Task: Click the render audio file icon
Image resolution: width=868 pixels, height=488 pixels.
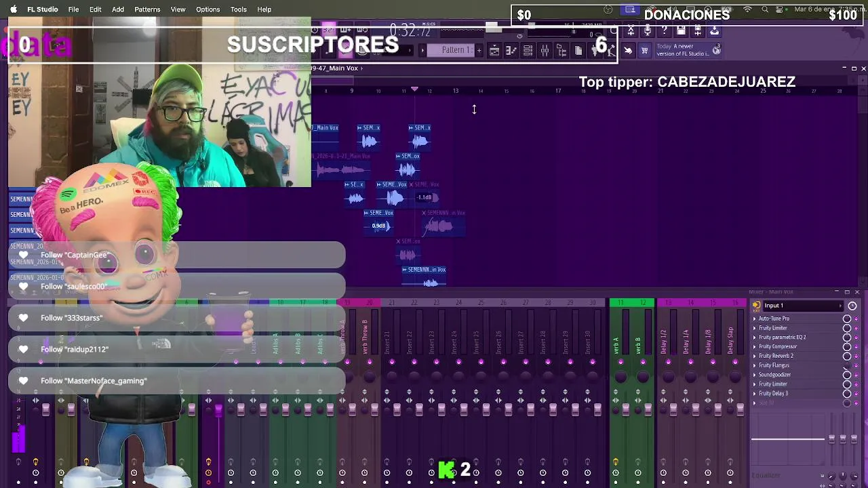Action: click(698, 30)
